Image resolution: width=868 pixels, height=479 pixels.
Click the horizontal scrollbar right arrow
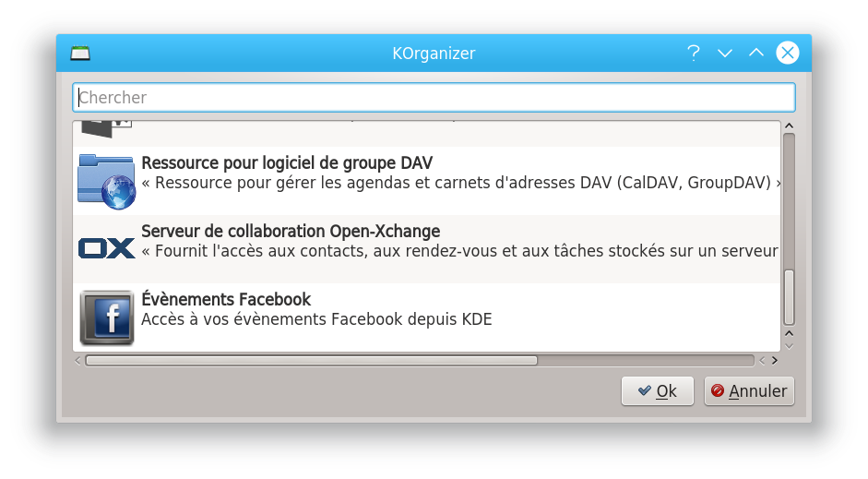775,361
